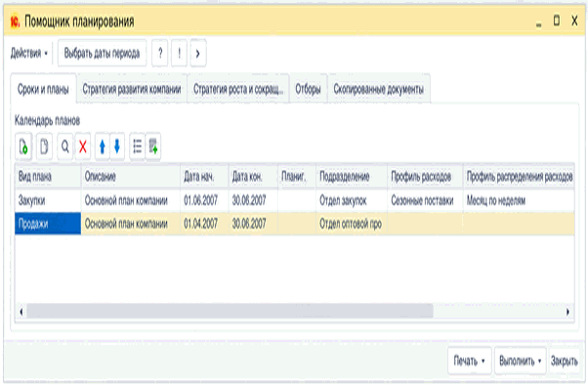Click the description cell in Закупки row
The image size is (588, 392).
131,200
